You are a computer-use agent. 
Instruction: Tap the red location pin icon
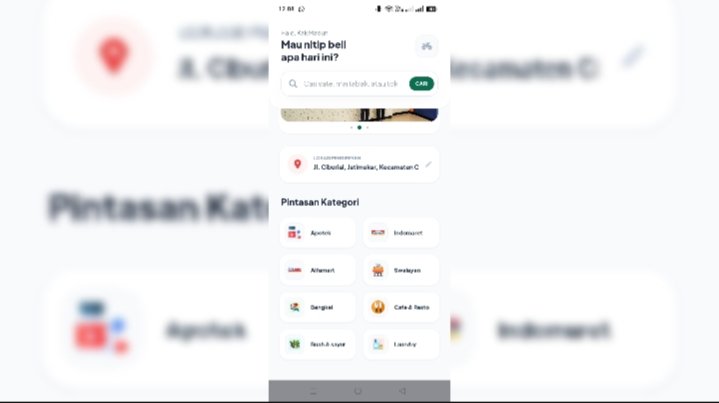298,164
